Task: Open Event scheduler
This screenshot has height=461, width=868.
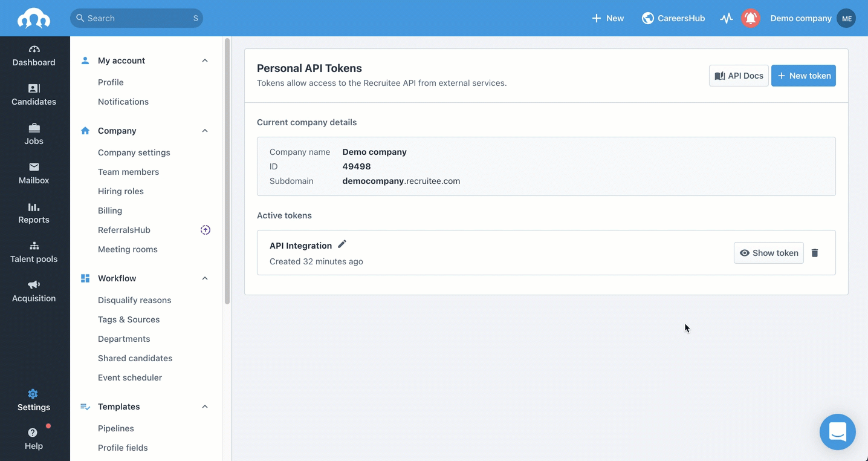Action: coord(130,378)
